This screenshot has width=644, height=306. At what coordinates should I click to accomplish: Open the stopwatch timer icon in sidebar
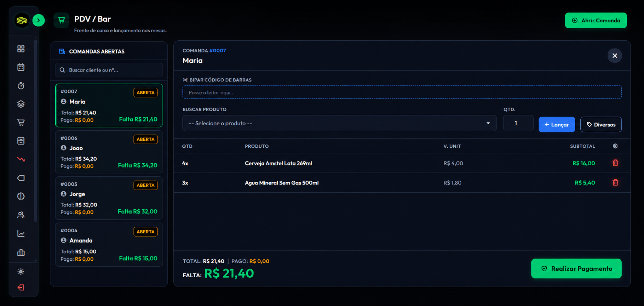[x=21, y=86]
